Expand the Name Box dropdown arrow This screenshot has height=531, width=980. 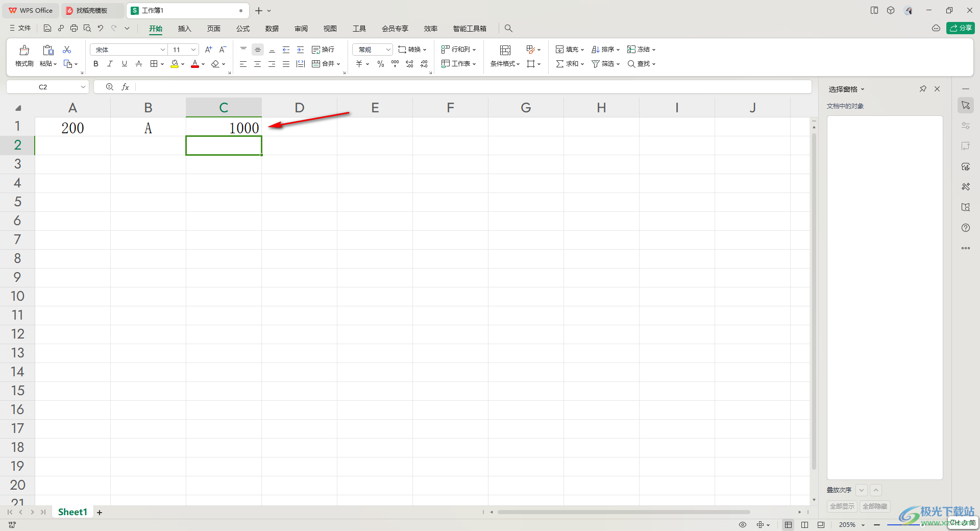83,87
